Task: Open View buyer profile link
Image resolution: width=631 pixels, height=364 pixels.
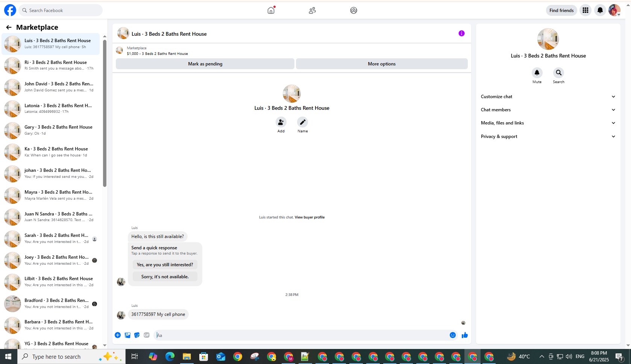Action: [309, 217]
